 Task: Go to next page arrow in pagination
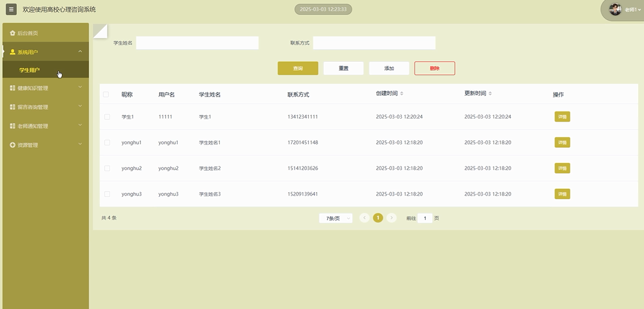[392, 218]
